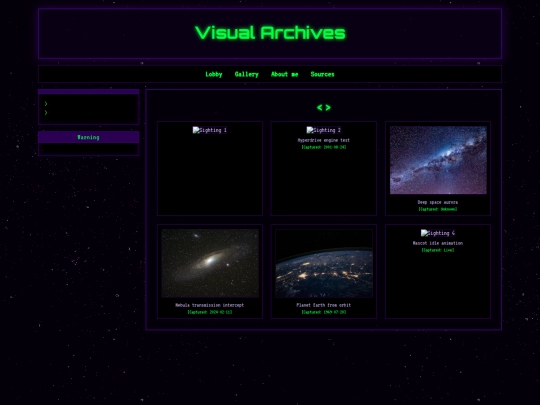
Task: Click the Hyperdrive engine test caption
Action: click(x=323, y=140)
